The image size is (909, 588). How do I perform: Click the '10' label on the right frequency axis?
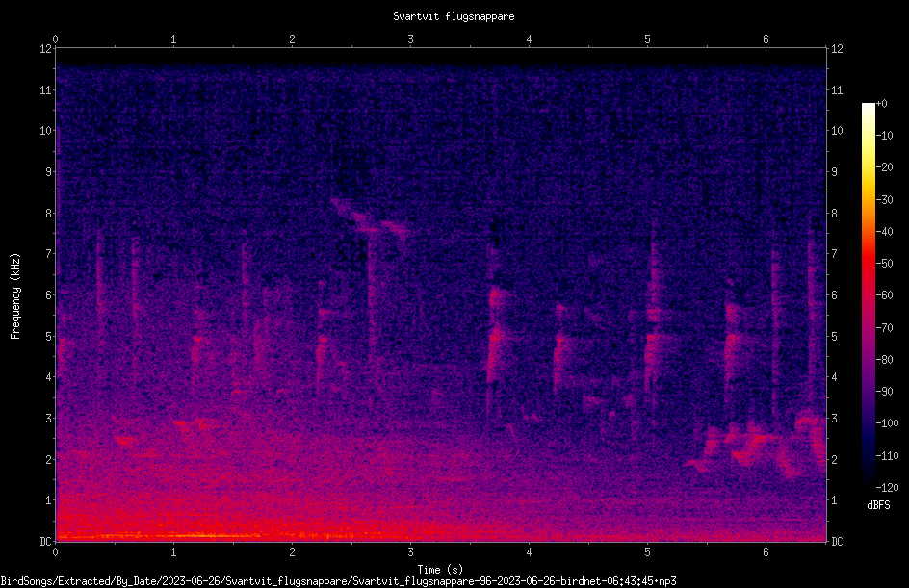click(837, 131)
